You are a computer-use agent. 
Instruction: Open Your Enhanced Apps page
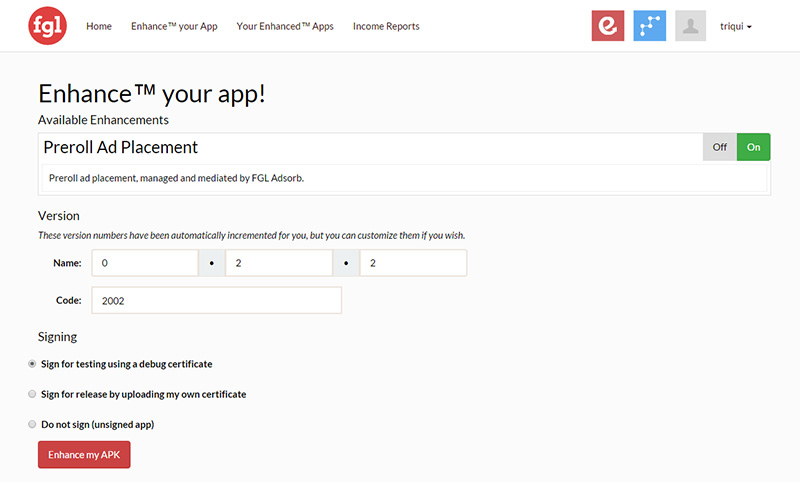point(285,26)
